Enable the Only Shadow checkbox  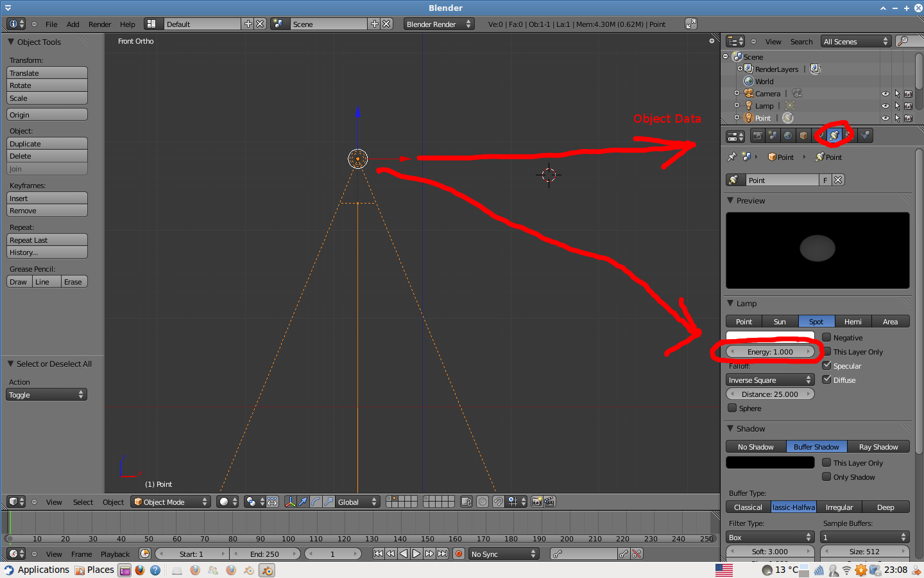click(x=826, y=477)
